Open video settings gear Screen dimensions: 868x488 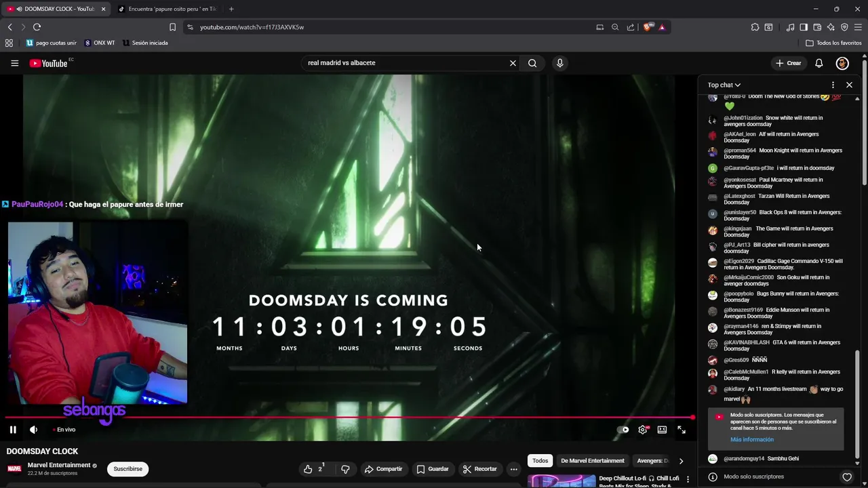point(642,430)
